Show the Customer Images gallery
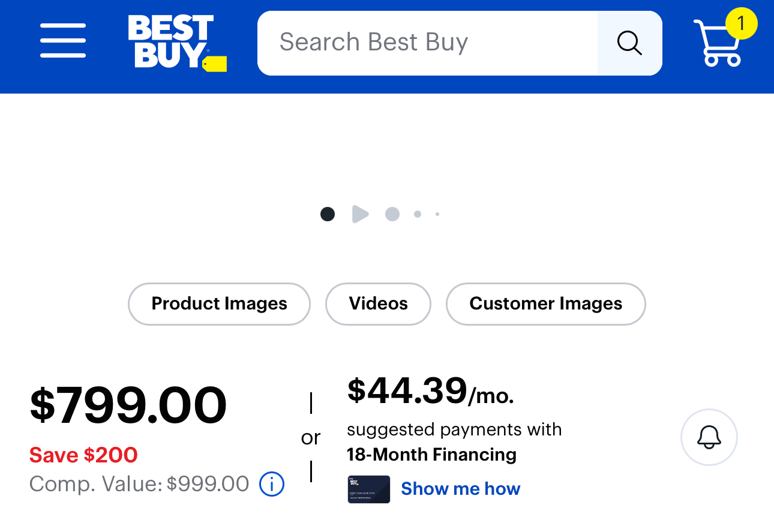Viewport: 774px width, 532px height. (x=545, y=304)
